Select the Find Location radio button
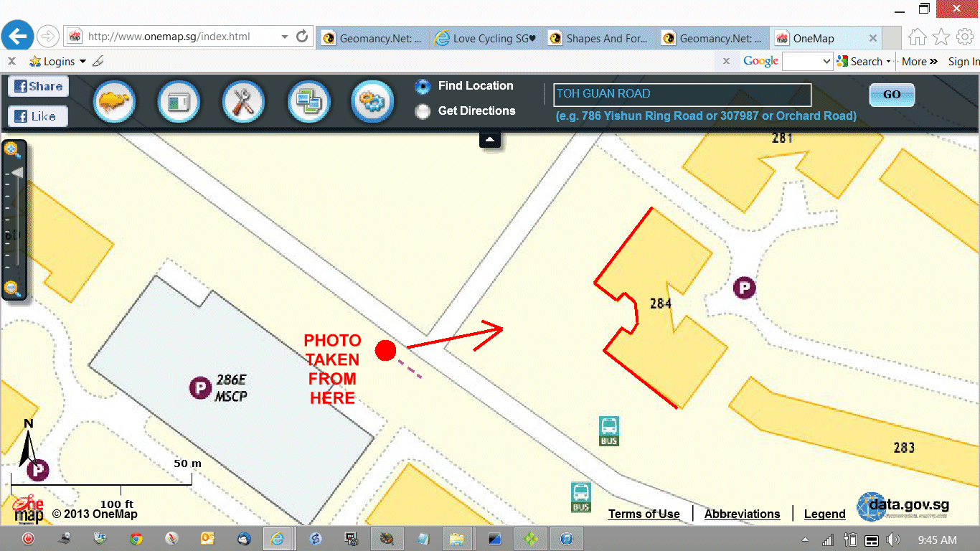980x551 pixels. coord(423,87)
